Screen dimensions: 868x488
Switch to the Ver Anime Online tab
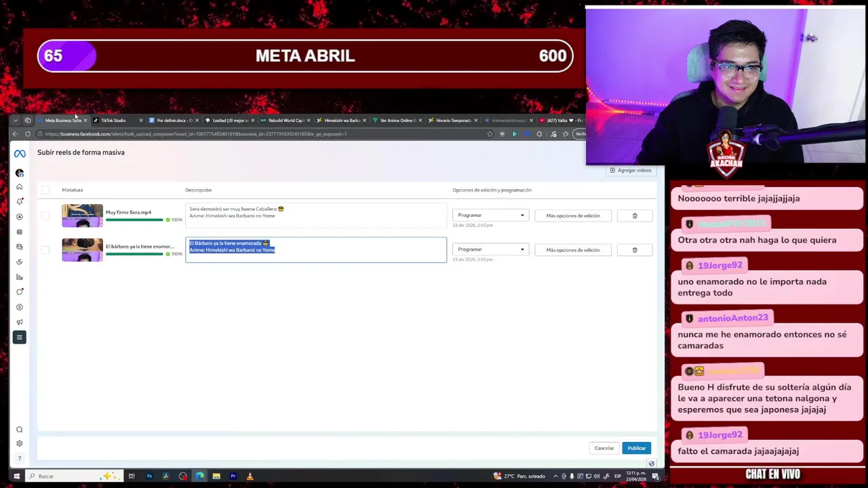pos(396,121)
